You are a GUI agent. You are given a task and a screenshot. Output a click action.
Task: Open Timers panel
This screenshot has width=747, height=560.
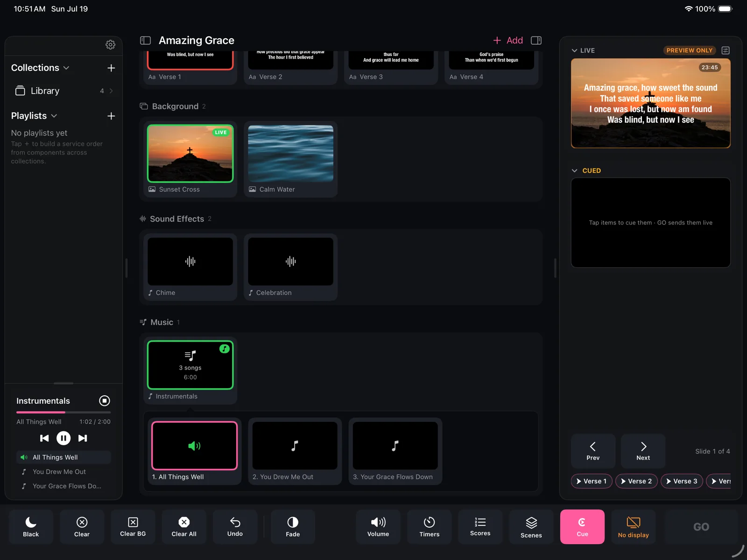pos(429,527)
